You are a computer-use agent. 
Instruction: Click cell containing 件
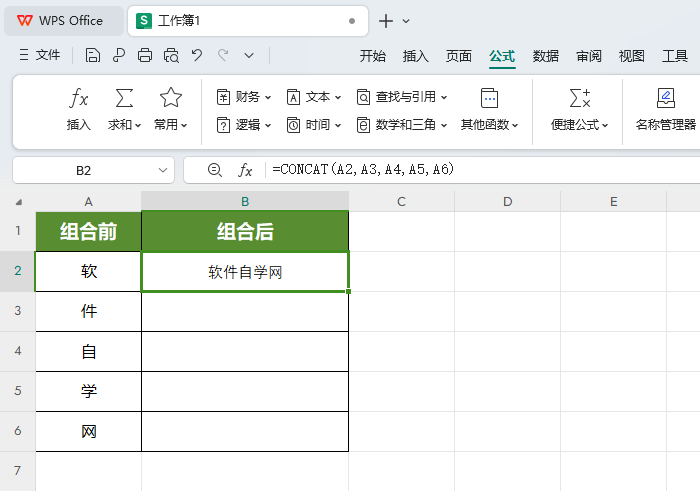click(x=88, y=311)
